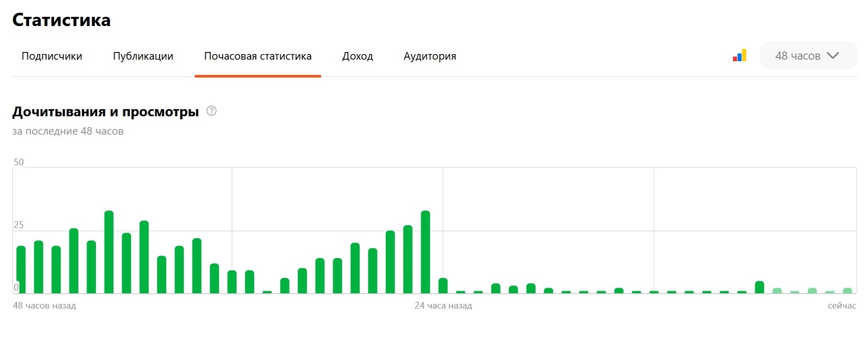Select the last dark-green bar before light-green ones
Screen dimensions: 868x357
759,288
